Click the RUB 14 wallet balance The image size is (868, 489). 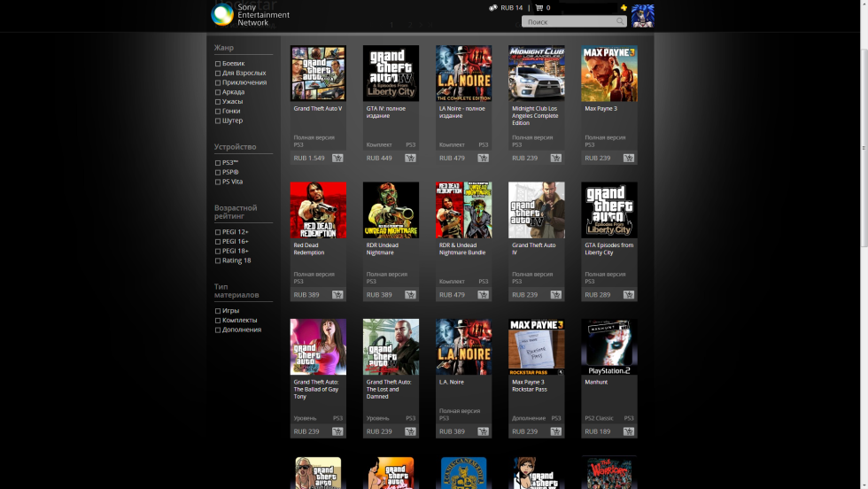tap(511, 8)
